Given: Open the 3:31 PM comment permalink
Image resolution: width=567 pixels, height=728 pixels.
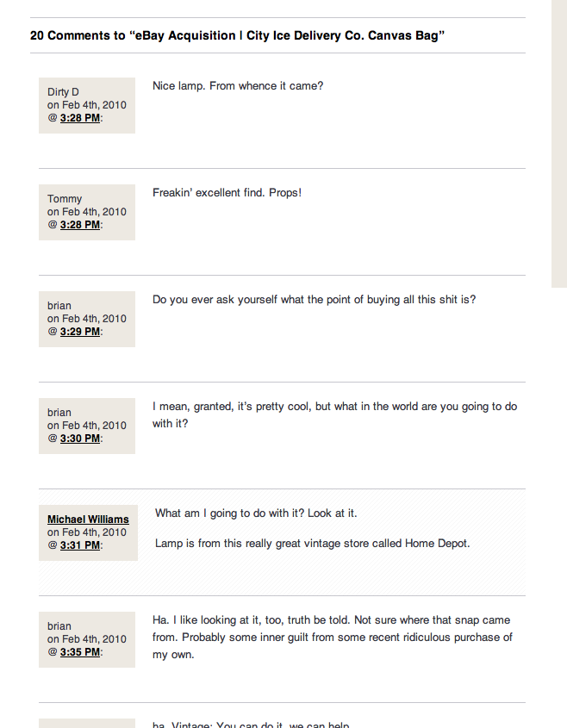Looking at the screenshot, I should [x=80, y=545].
